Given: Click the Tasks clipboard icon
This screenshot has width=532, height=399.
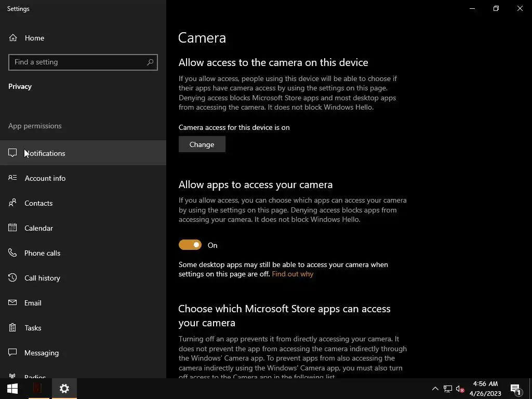Looking at the screenshot, I should coord(12,327).
